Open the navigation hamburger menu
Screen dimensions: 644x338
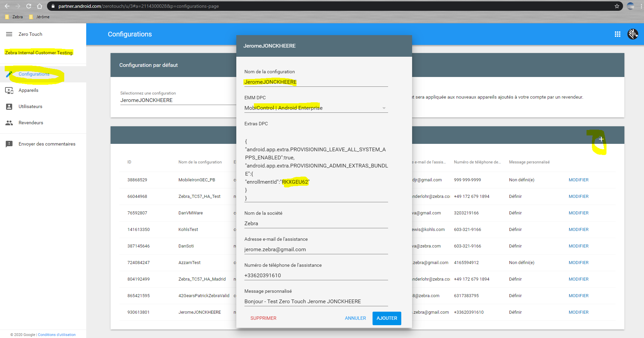click(9, 34)
